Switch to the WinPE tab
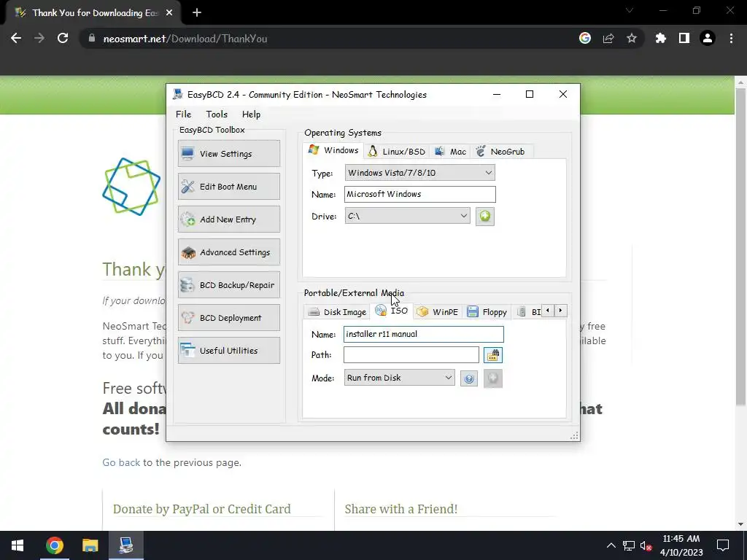Viewport: 747px width, 560px height. tap(438, 312)
